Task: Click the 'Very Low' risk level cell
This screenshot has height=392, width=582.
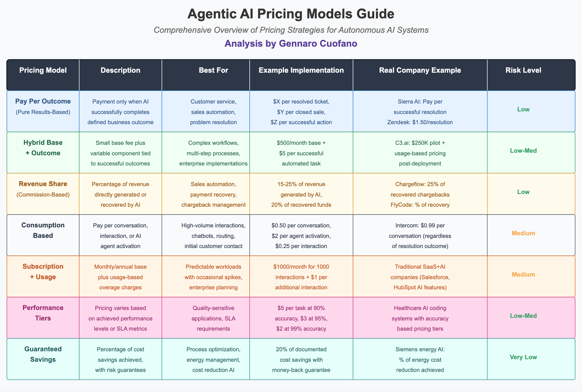Action: pos(523,357)
